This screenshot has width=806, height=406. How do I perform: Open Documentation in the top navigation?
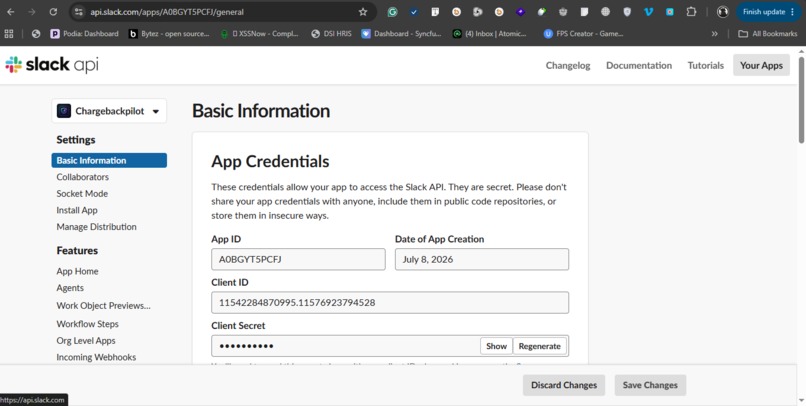pos(639,65)
